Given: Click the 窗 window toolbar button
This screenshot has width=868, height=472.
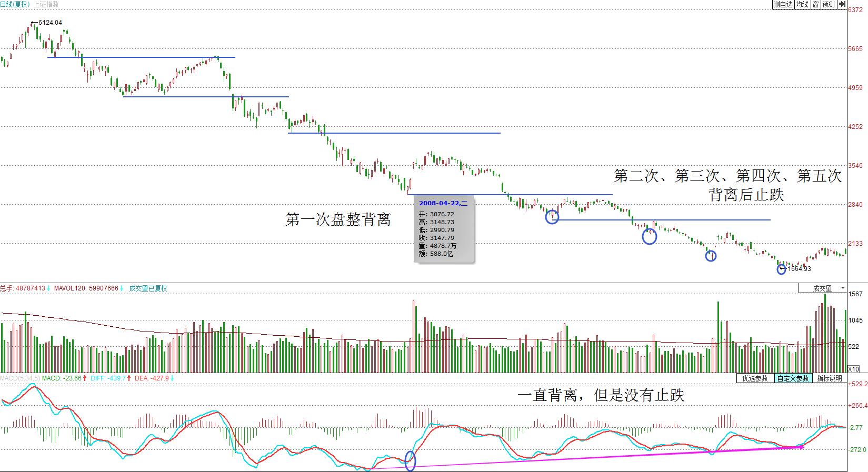Looking at the screenshot, I should (815, 4).
